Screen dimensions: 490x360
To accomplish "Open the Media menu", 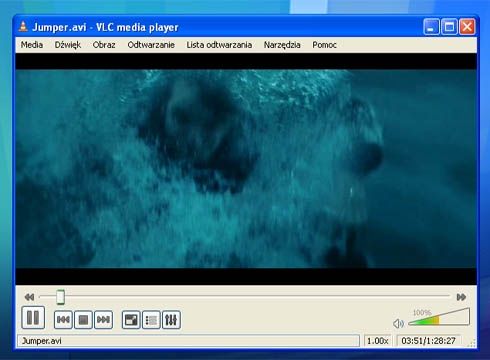I will pos(32,45).
